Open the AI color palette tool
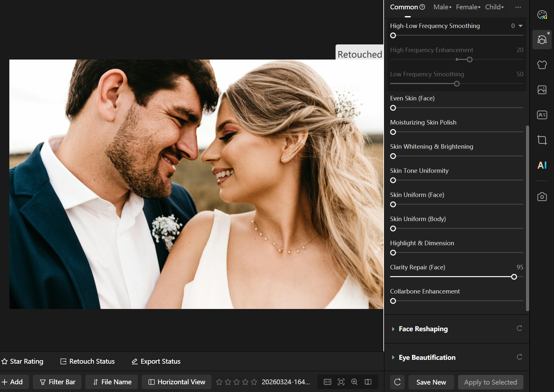This screenshot has width=554, height=392. (x=542, y=15)
